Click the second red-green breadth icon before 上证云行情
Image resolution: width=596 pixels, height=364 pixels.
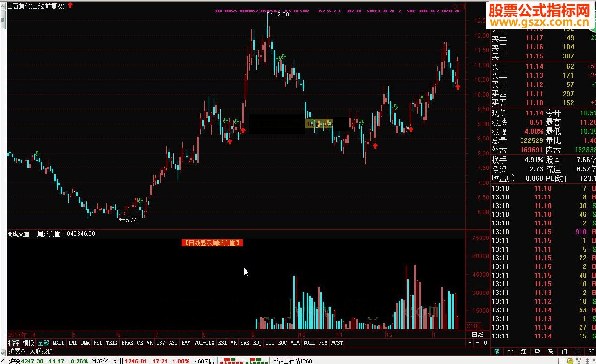tap(257, 361)
